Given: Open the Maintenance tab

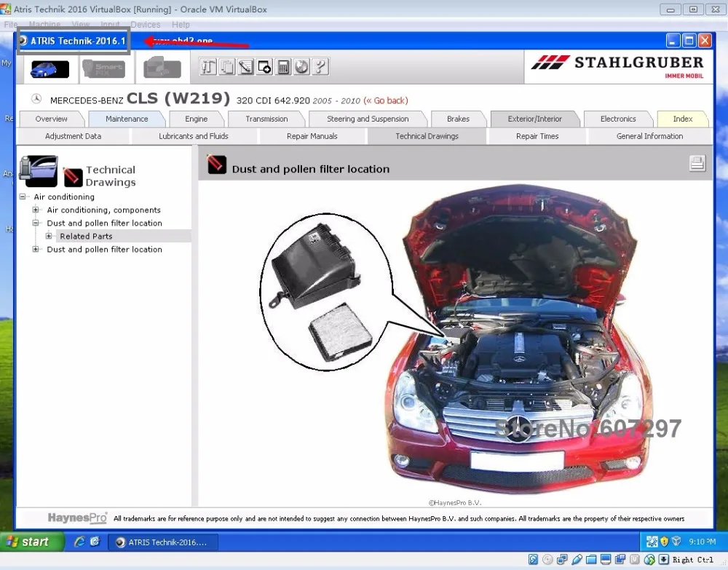Looking at the screenshot, I should click(127, 119).
